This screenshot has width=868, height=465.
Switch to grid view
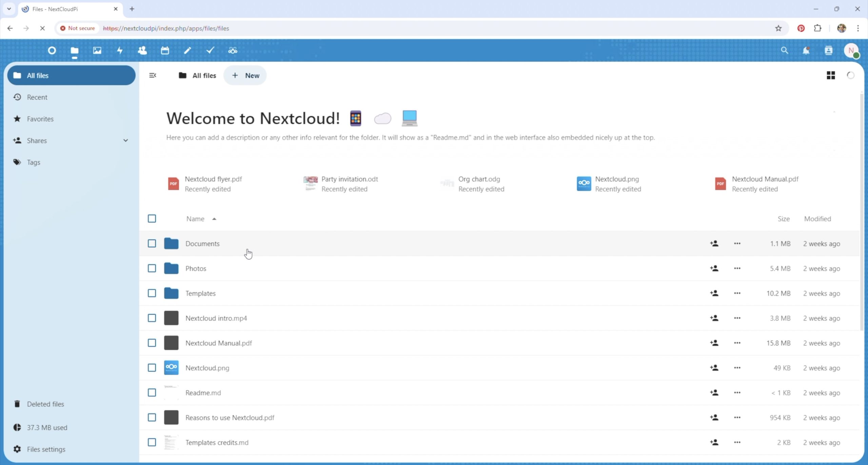pyautogui.click(x=831, y=75)
